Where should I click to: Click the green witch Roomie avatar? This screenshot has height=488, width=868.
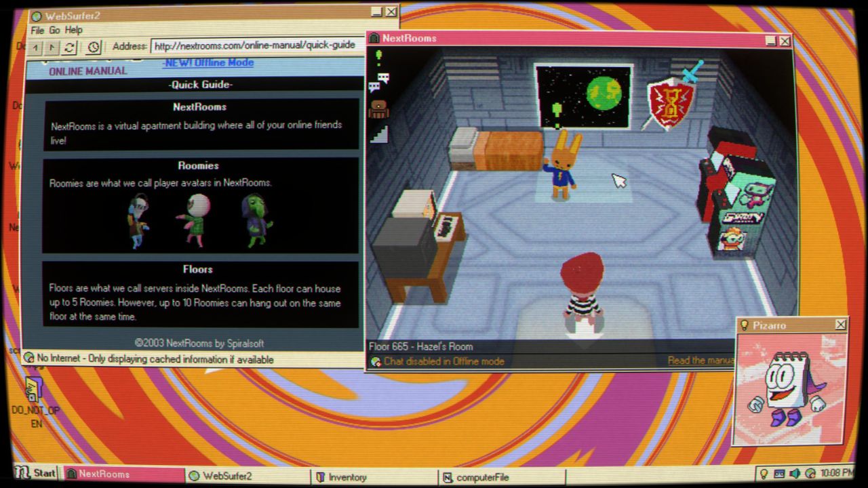coord(257,221)
